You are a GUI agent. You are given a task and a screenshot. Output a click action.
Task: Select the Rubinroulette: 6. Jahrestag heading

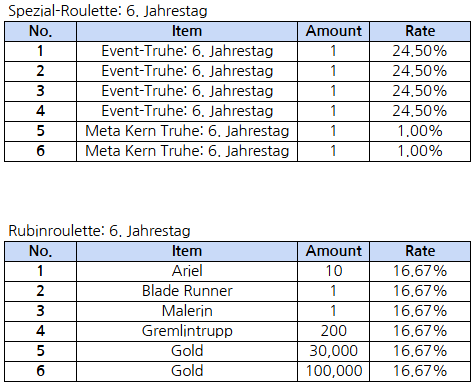(x=99, y=231)
